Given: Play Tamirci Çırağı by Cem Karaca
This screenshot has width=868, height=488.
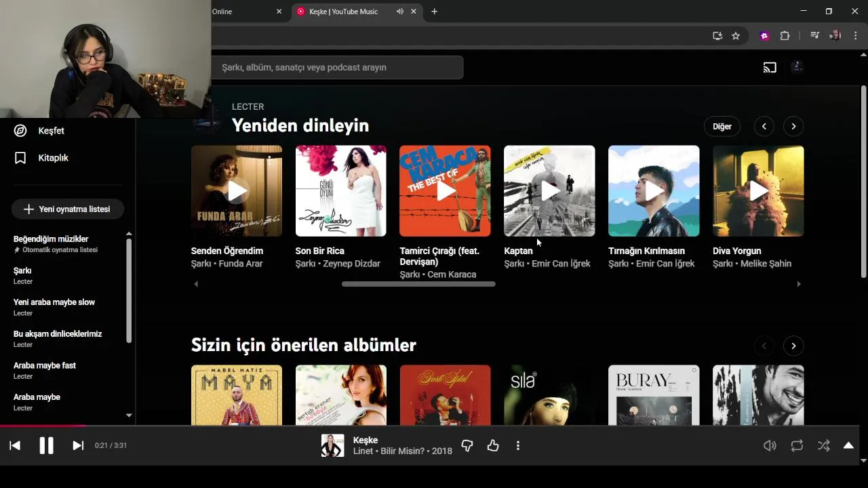Looking at the screenshot, I should [445, 191].
